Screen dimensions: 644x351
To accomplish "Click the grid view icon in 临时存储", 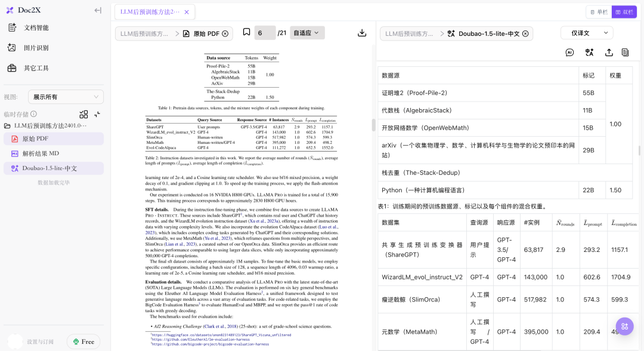I will [84, 114].
